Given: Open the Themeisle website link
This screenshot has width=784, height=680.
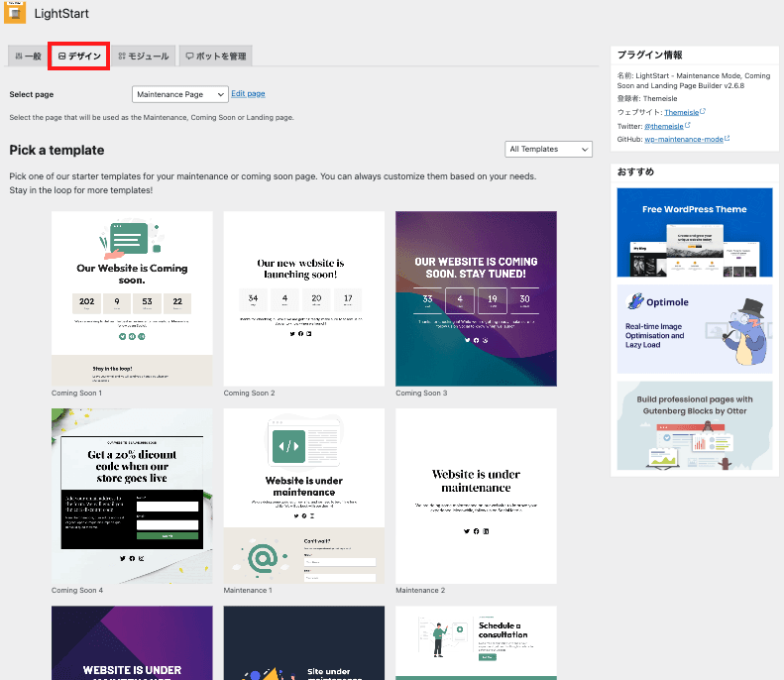Looking at the screenshot, I should 681,112.
